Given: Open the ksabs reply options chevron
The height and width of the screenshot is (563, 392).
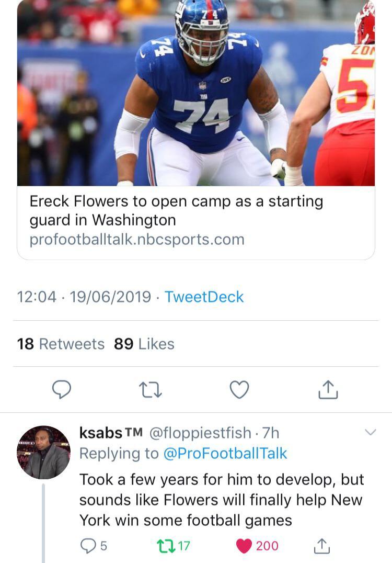Looking at the screenshot, I should point(370,432).
